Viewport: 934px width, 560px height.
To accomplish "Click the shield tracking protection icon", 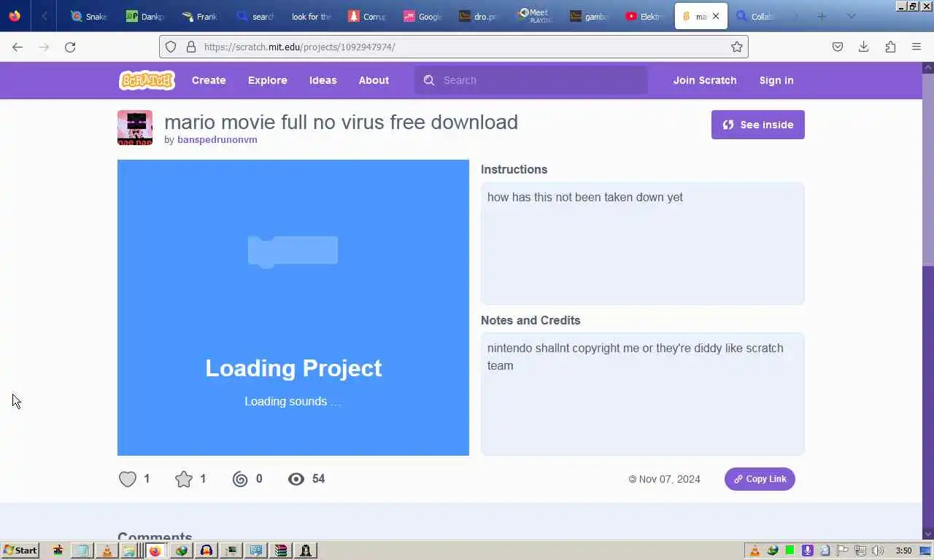I will click(x=171, y=47).
